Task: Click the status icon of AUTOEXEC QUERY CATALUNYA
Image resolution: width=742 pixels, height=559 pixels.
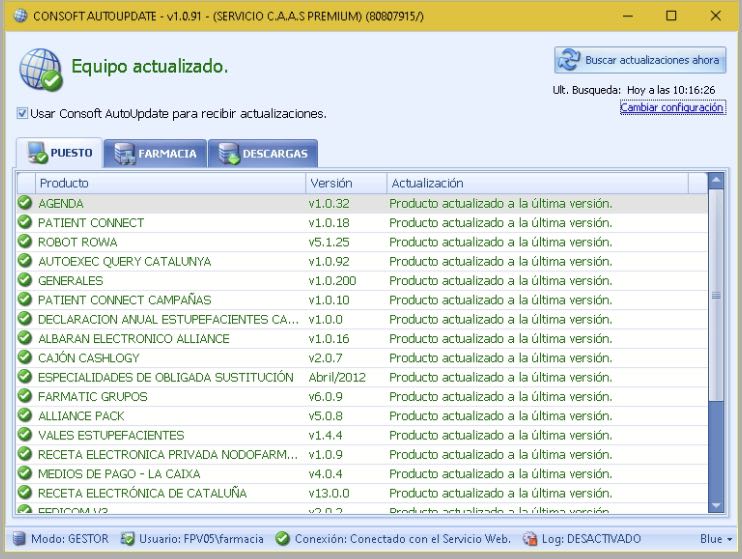Action: click(25, 261)
